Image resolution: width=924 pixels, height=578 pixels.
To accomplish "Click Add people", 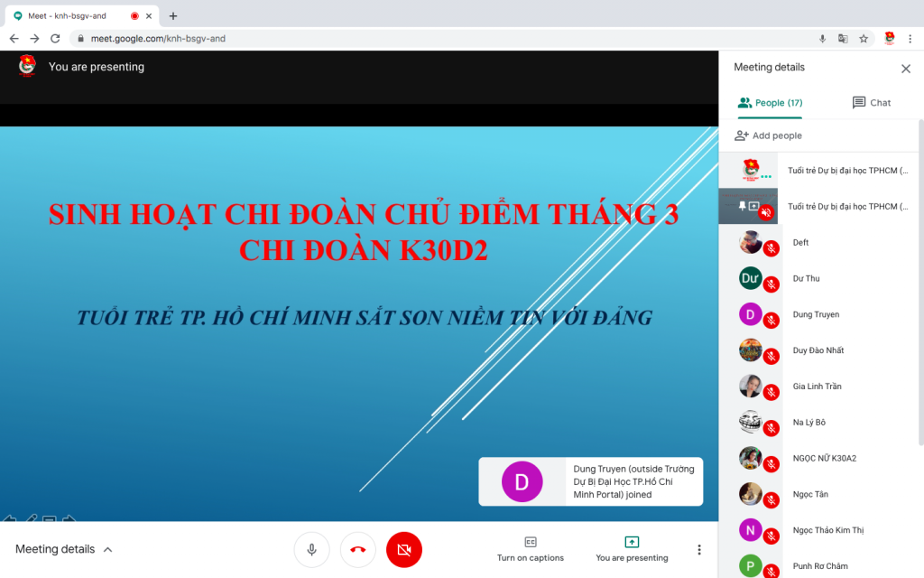I will click(768, 135).
